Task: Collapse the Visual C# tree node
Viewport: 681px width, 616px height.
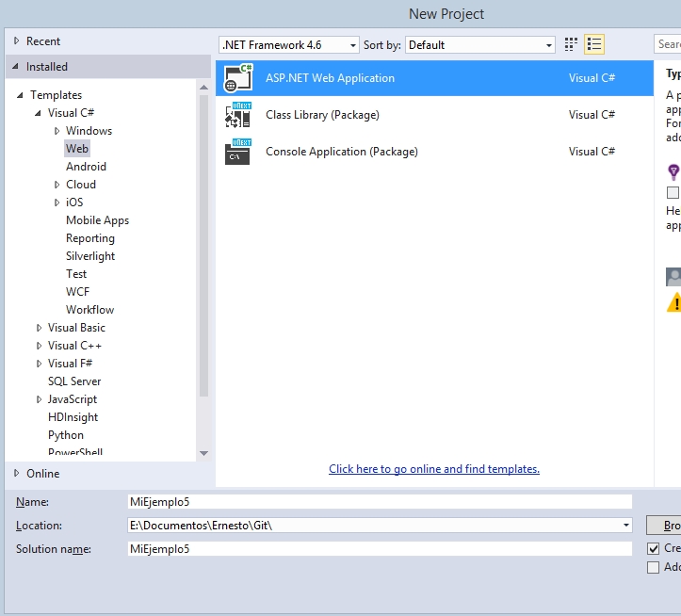Action: coord(38,113)
